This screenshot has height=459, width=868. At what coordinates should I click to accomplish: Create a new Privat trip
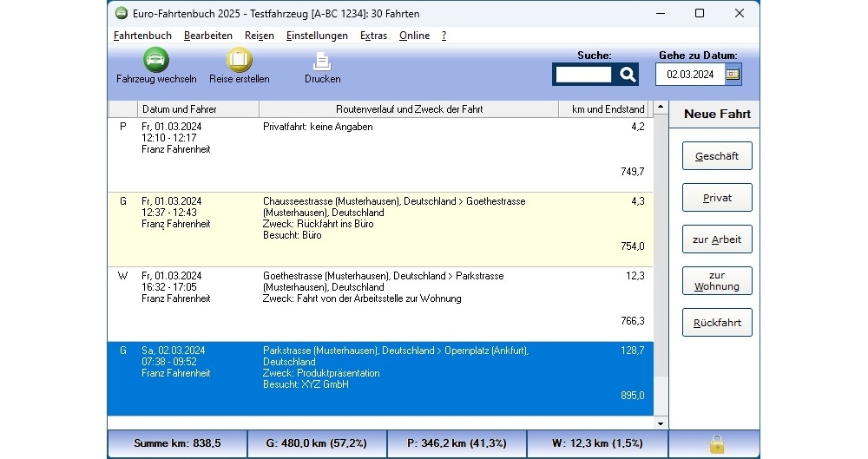[717, 198]
